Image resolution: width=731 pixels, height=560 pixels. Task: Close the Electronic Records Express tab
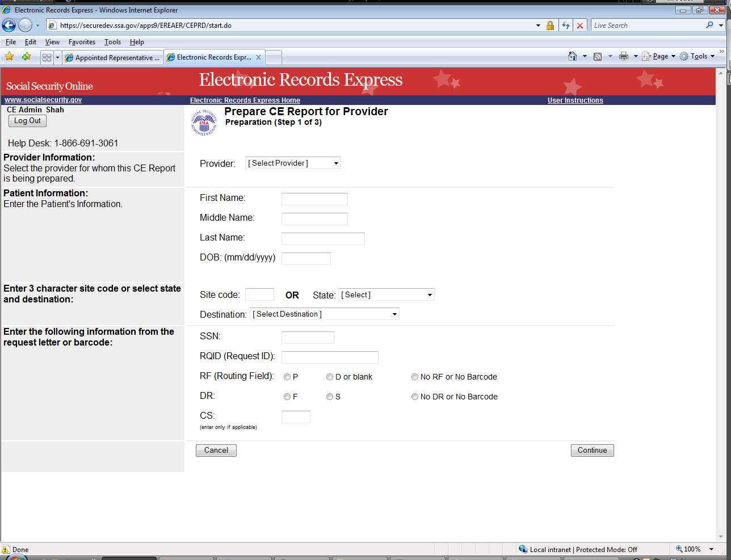point(258,57)
